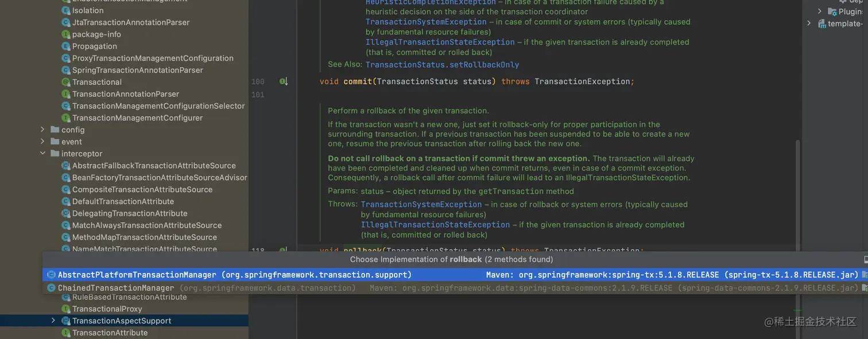The image size is (868, 339).
Task: Click class icon beside ChainedTransactionManager
Action: (51, 288)
